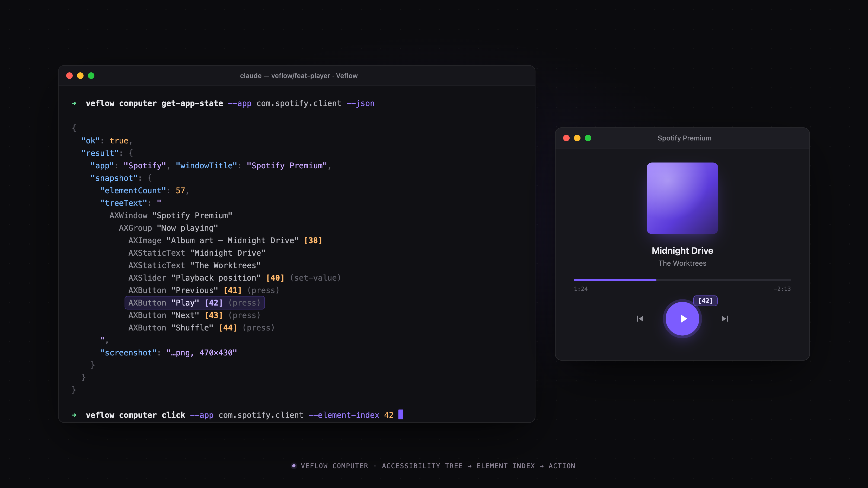
Task: Minimize the claude terminal window
Action: pos(80,76)
